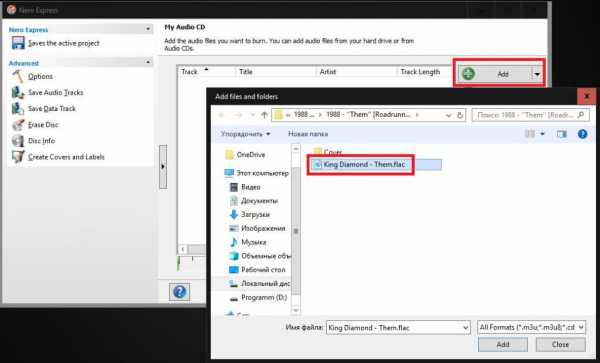Click the blue help question mark in Nero Express
Screen dimensions: 600x363
(x=179, y=292)
